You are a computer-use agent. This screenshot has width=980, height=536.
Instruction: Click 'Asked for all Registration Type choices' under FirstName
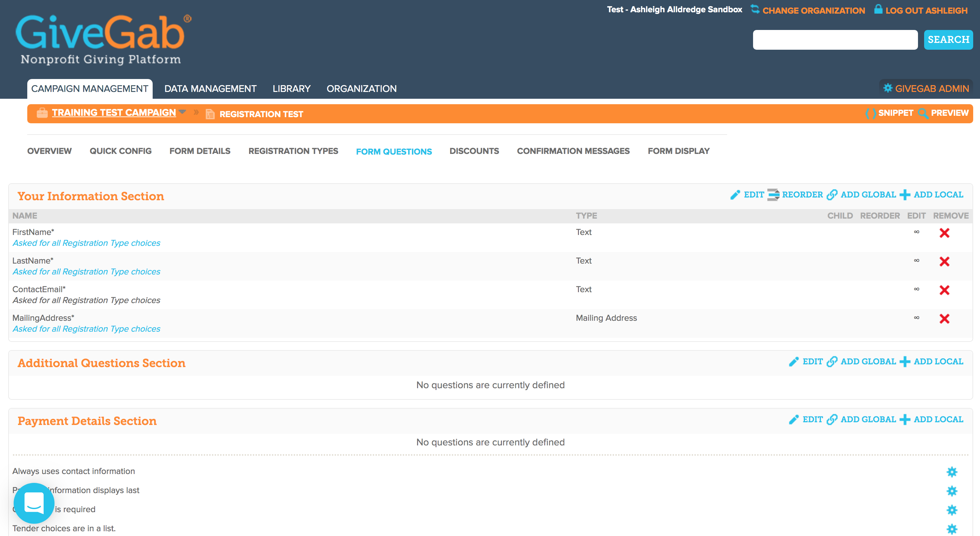86,243
